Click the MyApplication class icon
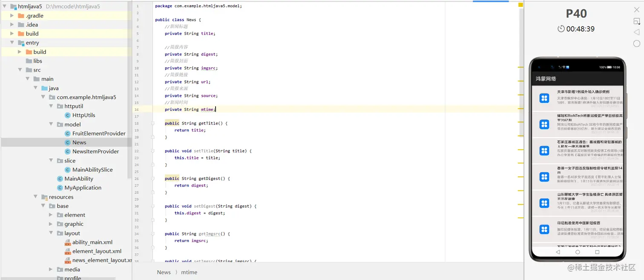 pyautogui.click(x=60, y=188)
